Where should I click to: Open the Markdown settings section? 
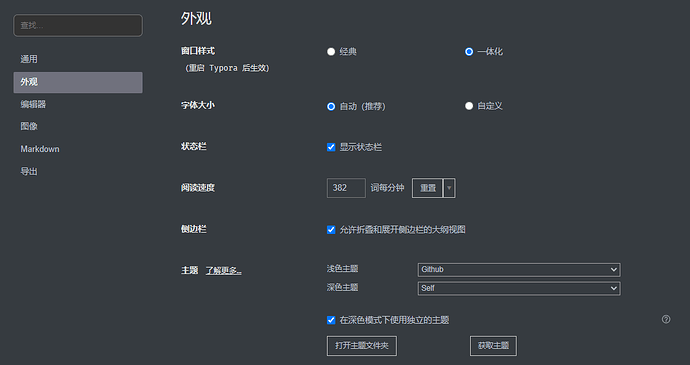(78, 149)
